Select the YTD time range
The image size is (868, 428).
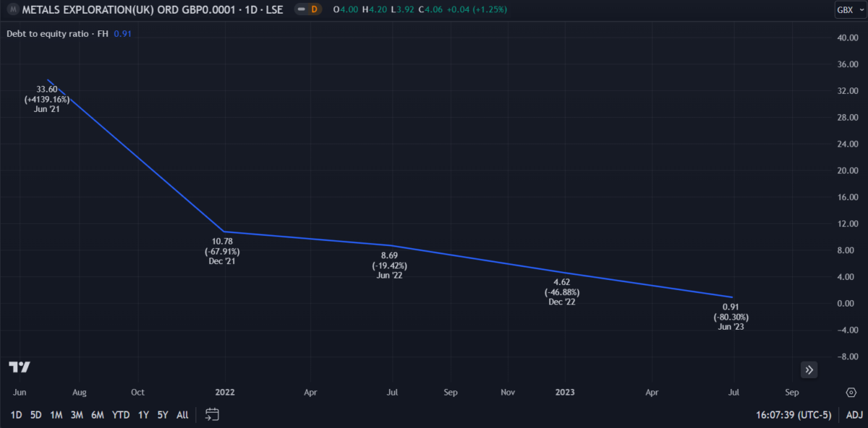click(121, 415)
